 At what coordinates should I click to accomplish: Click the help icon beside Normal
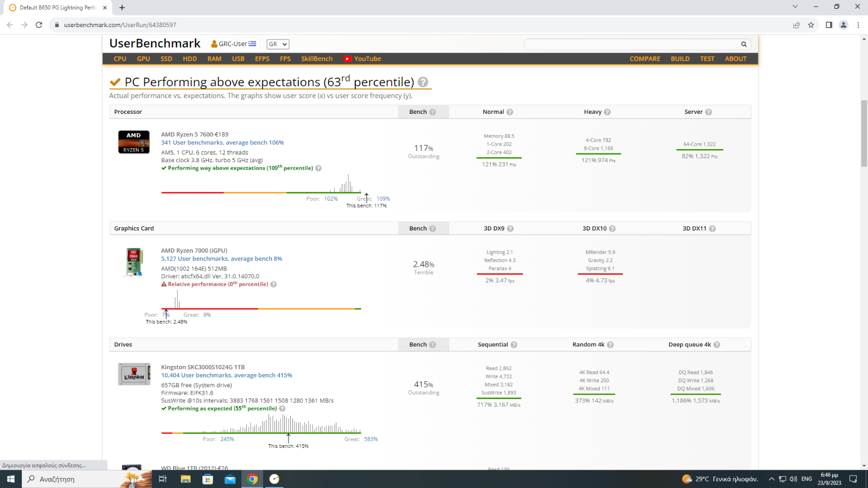510,112
